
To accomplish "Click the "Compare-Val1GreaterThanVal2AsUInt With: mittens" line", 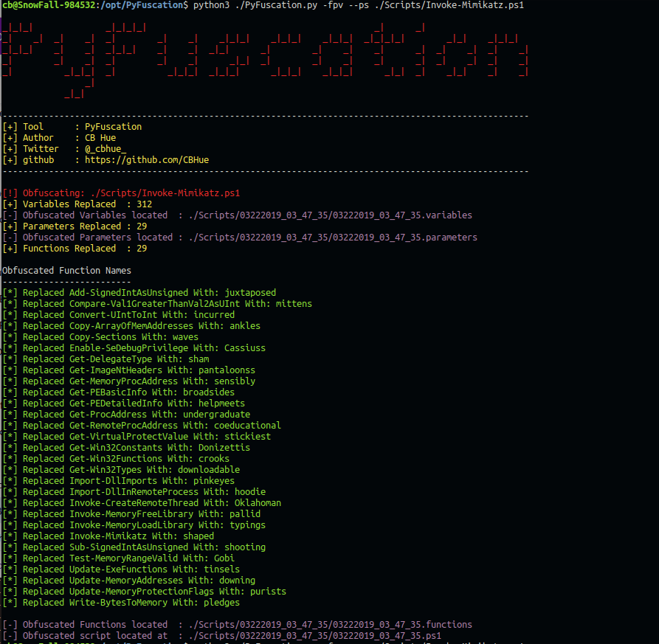I will pos(158,304).
